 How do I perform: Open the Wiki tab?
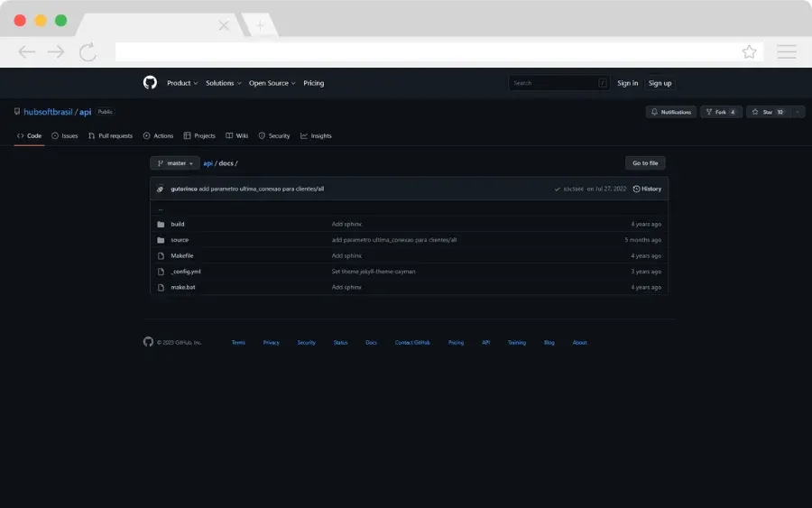pyautogui.click(x=236, y=135)
